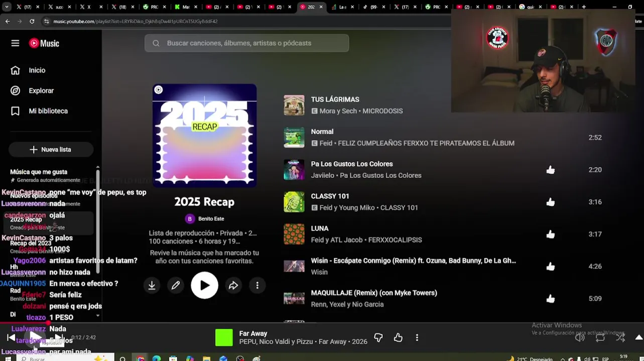Switch to the Kick 'Ma' browser tab
644x361 pixels.
185,7
